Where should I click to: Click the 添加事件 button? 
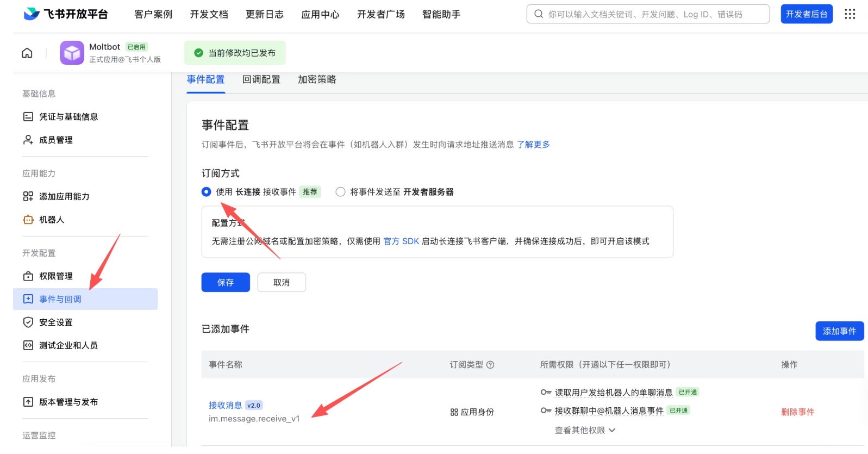pos(839,331)
